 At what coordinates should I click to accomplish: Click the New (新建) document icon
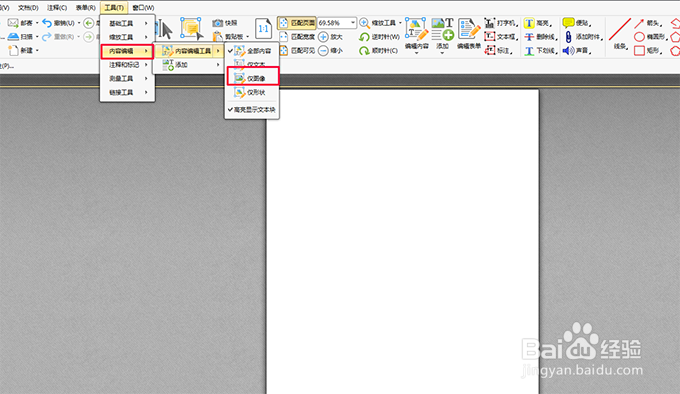point(13,51)
